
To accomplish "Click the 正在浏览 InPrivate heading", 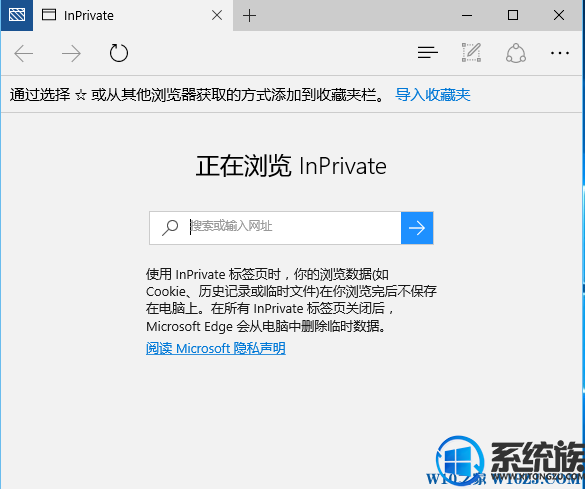I will point(291,166).
